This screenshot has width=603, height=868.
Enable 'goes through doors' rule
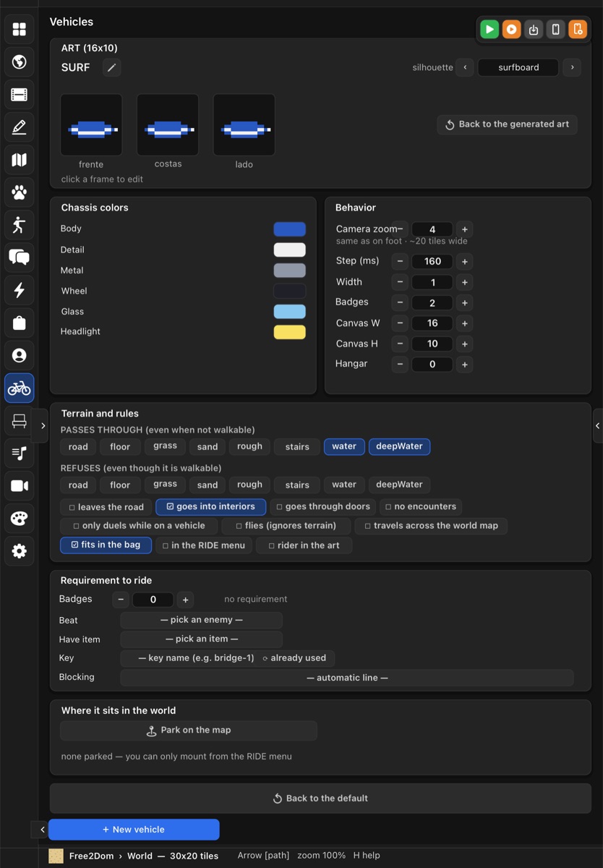323,507
